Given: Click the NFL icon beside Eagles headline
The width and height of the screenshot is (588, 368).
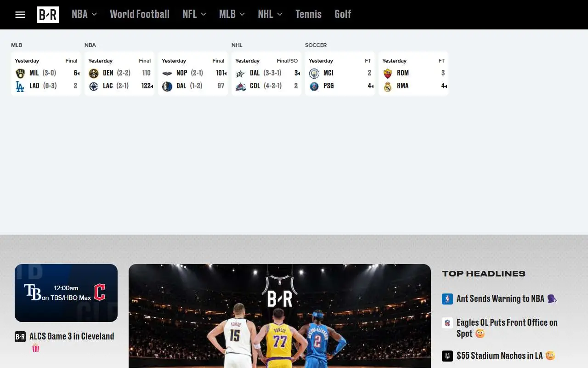Looking at the screenshot, I should coord(447,323).
